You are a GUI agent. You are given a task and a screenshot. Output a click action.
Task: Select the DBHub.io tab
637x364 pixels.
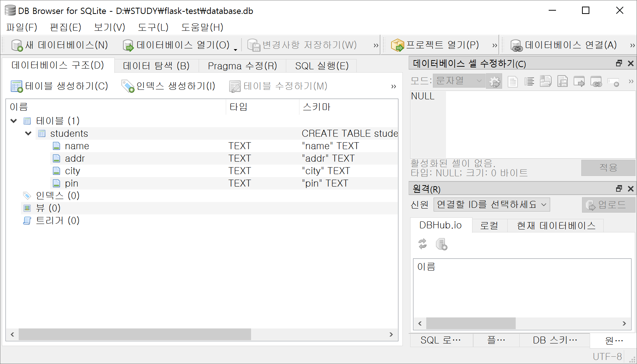[441, 225]
